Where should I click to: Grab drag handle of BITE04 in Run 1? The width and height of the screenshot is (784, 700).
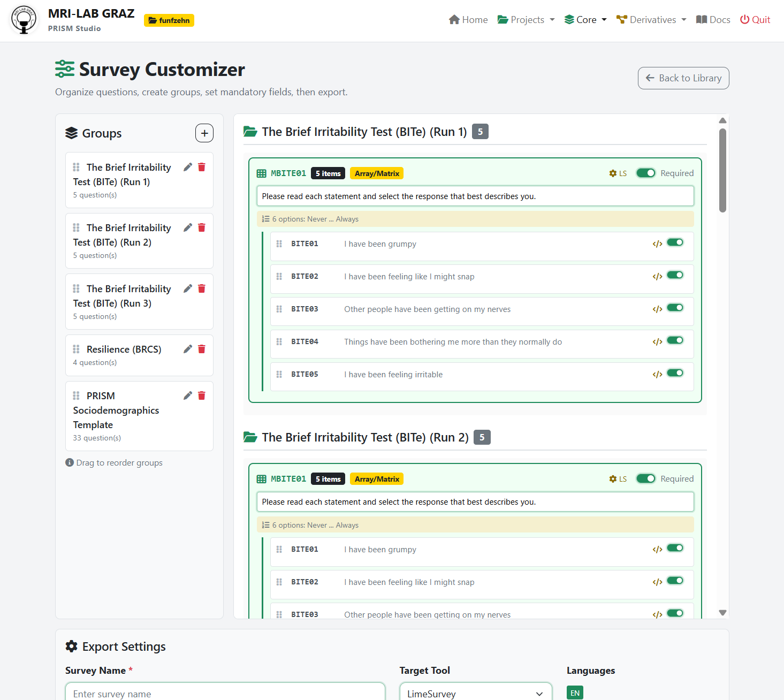click(x=279, y=341)
